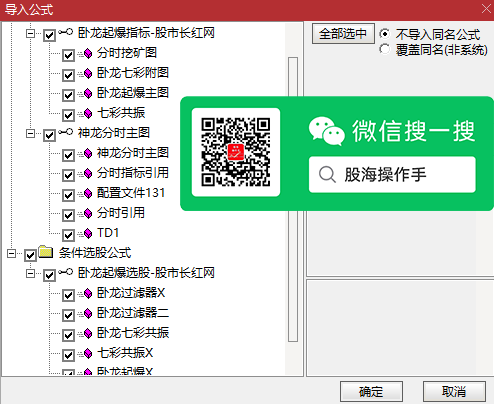Click the magenta formula icon beside 卧龙过滤器X
The height and width of the screenshot is (404, 494).
[88, 294]
